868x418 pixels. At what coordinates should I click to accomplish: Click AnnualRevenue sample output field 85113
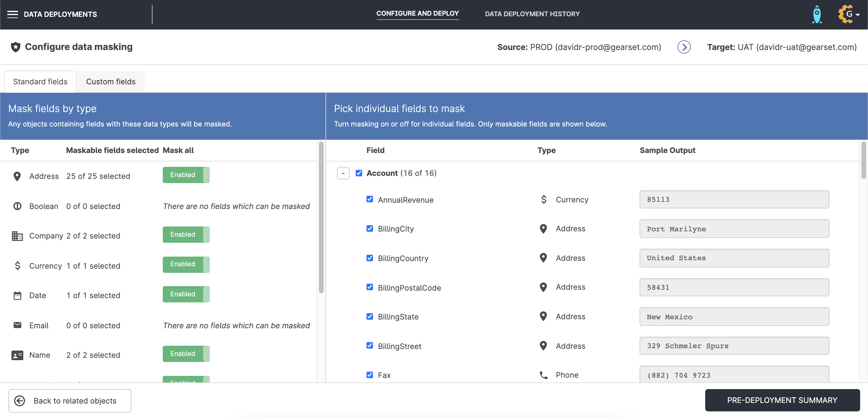coord(734,199)
